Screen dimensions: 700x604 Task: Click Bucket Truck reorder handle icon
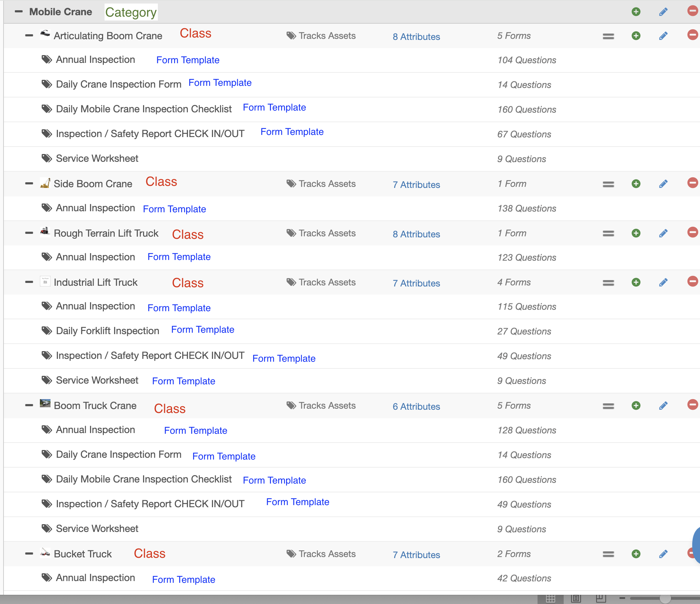pyautogui.click(x=608, y=554)
